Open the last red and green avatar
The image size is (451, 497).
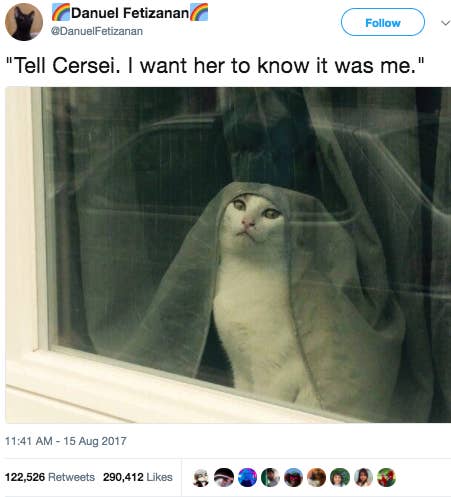(386, 477)
